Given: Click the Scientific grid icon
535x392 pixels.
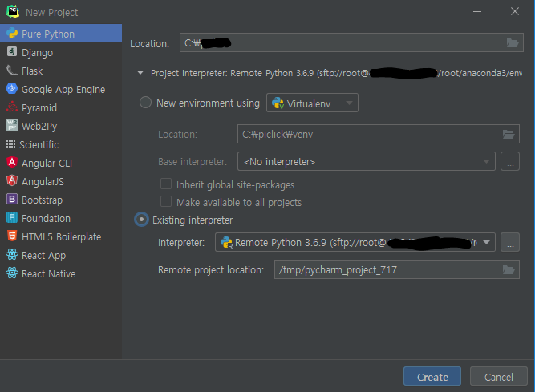Looking at the screenshot, I should click(x=11, y=144).
